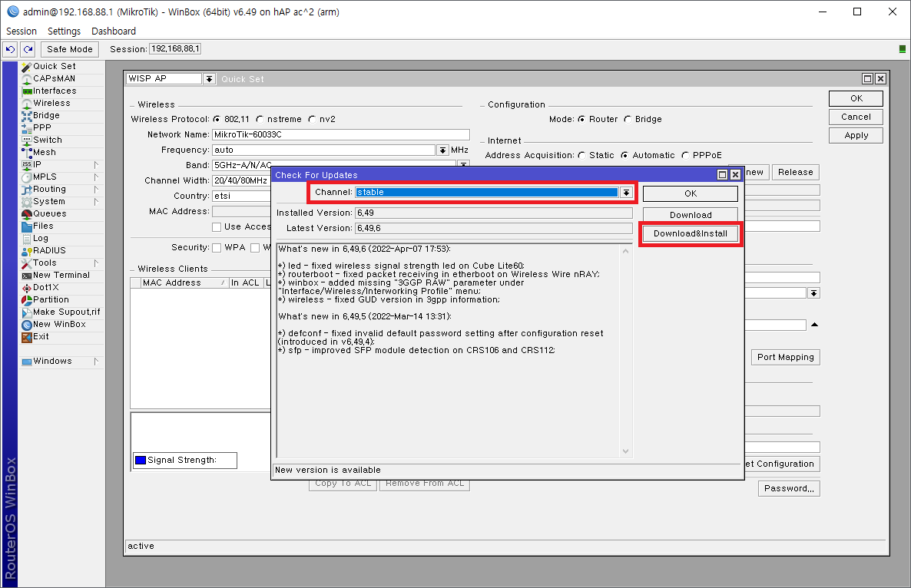
Task: Click the Port Mapping button
Action: [786, 357]
